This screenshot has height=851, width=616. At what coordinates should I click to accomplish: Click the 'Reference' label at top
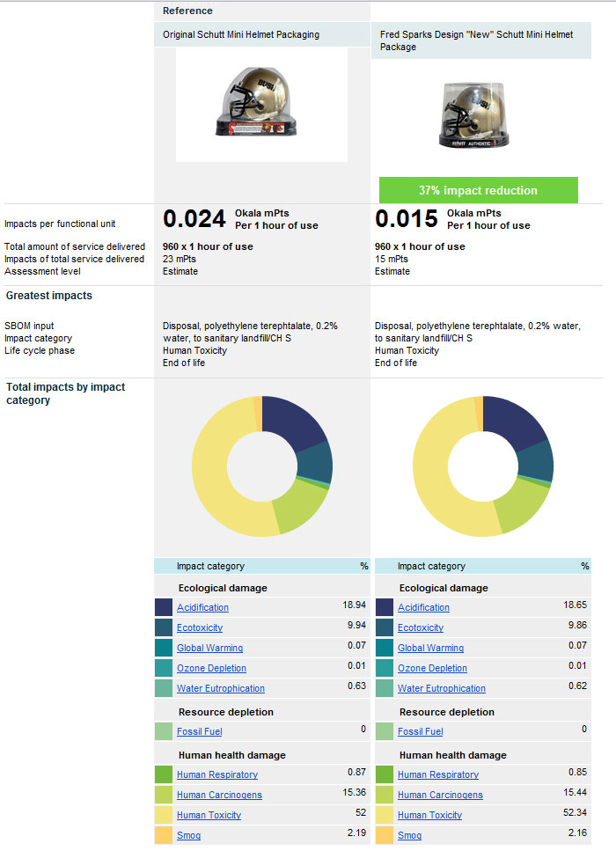click(x=187, y=11)
